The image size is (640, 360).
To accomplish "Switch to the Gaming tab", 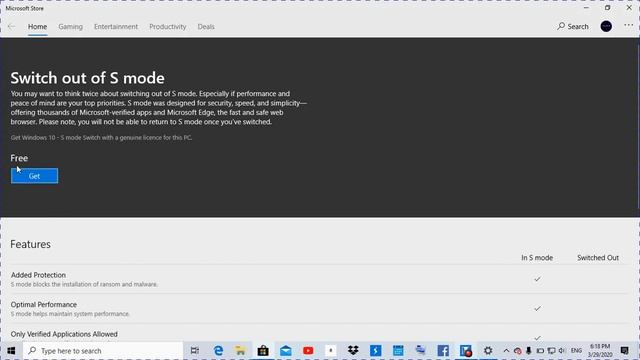I will [x=70, y=27].
